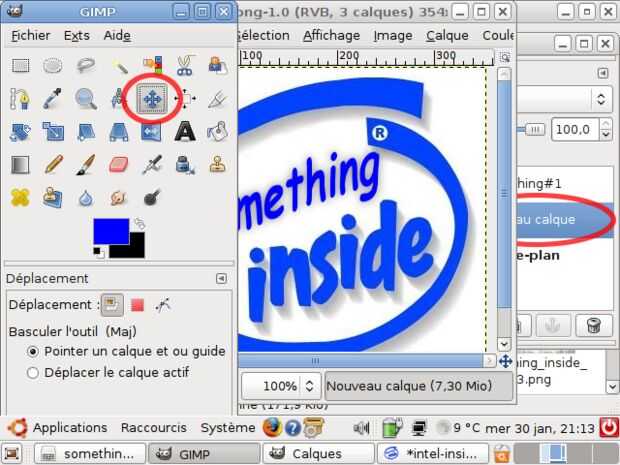
Task: Click down arrow of image list scrollbar
Action: [x=612, y=386]
